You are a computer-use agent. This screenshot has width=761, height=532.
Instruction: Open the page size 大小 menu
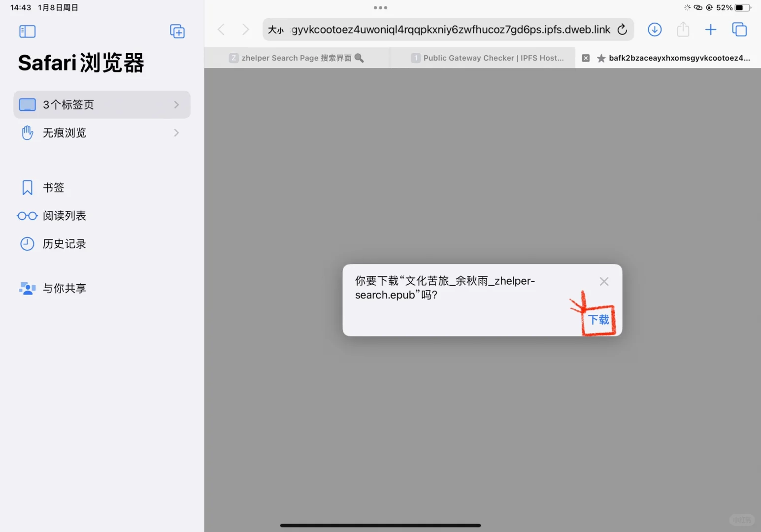pos(276,30)
